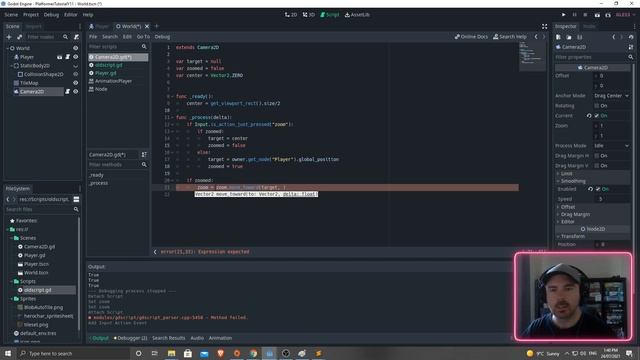The image size is (640, 360).
Task: Open the script attached to Camera2D node
Action: [x=67, y=91]
